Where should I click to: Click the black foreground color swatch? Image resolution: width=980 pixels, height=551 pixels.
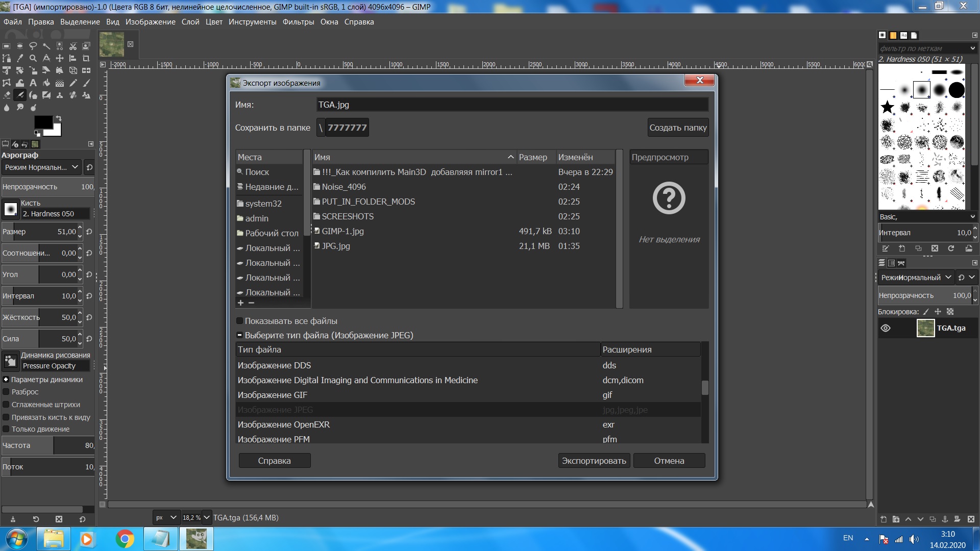pyautogui.click(x=44, y=122)
